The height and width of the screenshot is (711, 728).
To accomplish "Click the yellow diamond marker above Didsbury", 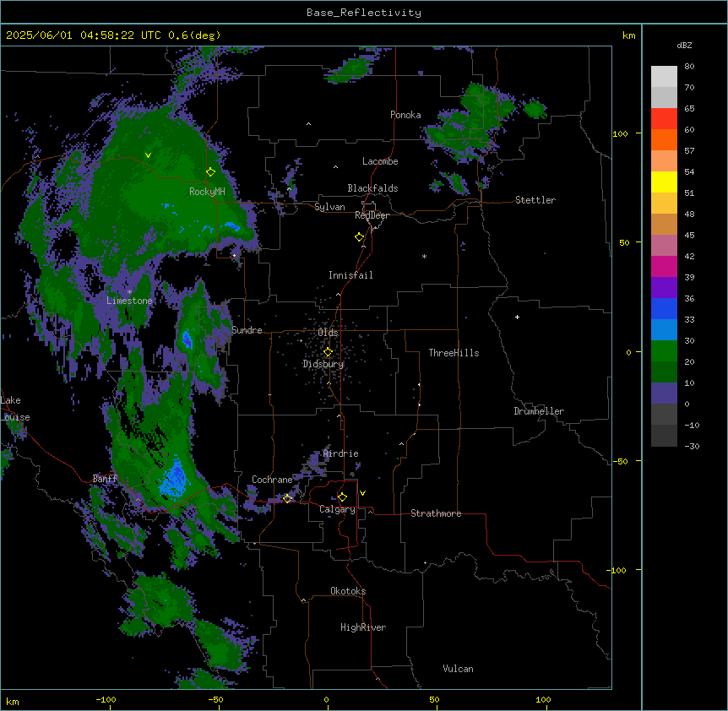I will (328, 352).
